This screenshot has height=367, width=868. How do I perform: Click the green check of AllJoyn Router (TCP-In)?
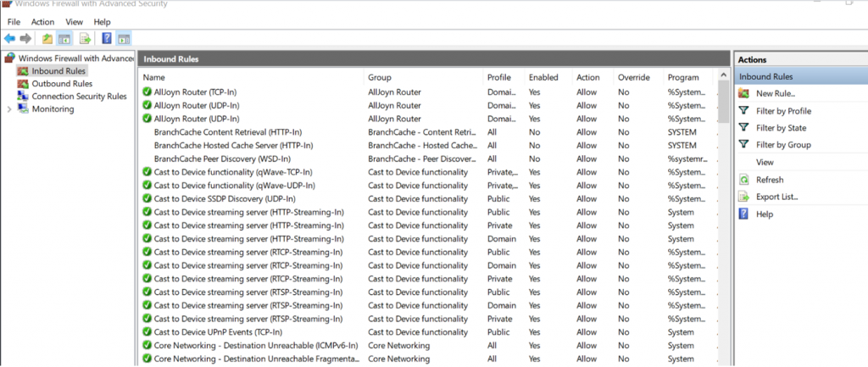147,92
